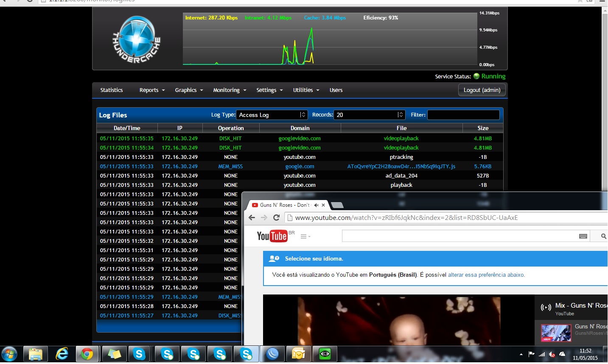Click the Date/Time column header

pyautogui.click(x=127, y=128)
